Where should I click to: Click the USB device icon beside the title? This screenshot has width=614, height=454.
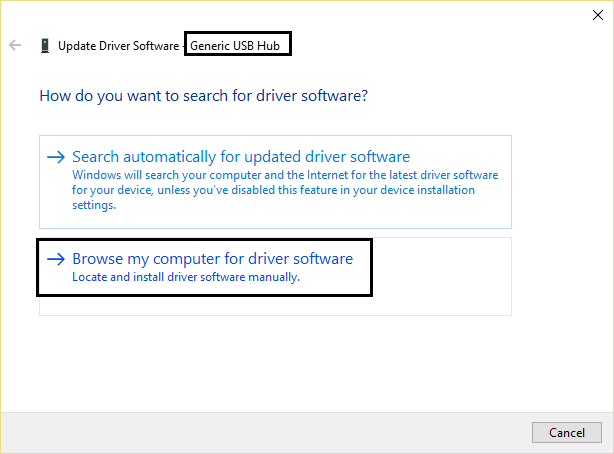[x=44, y=45]
